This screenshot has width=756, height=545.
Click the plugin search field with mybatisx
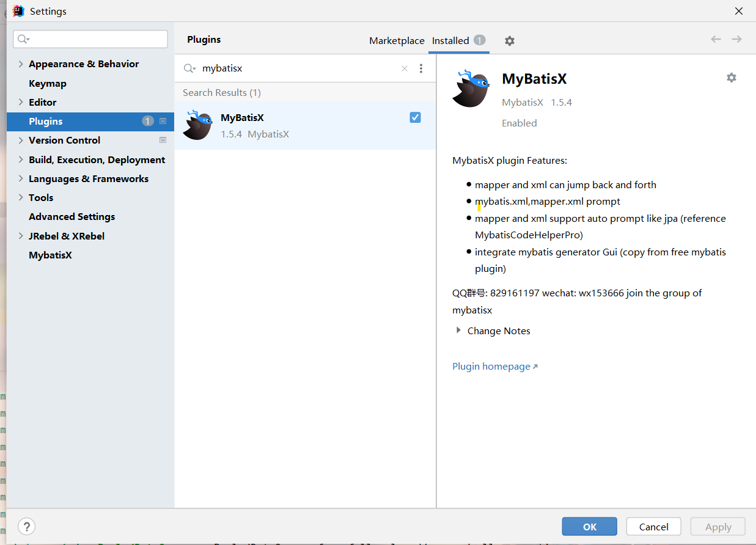[299, 68]
